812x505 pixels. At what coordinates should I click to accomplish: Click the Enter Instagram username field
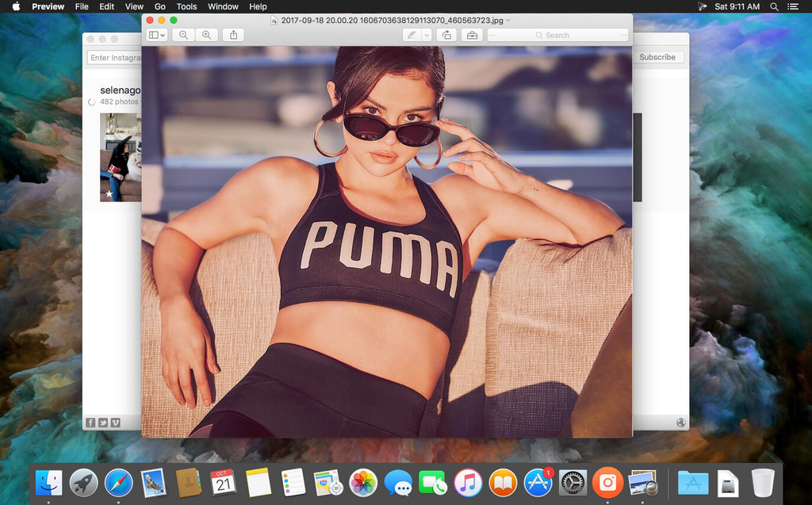pos(115,57)
